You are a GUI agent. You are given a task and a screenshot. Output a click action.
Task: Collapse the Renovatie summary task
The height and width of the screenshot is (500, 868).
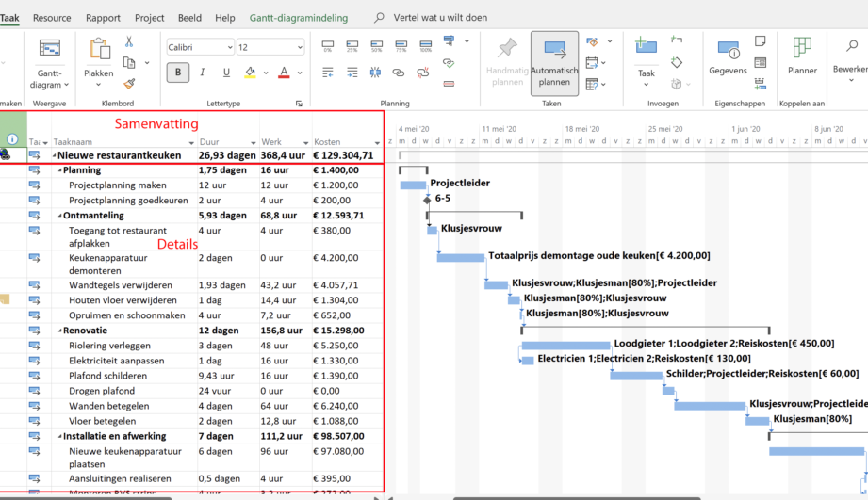click(x=59, y=331)
